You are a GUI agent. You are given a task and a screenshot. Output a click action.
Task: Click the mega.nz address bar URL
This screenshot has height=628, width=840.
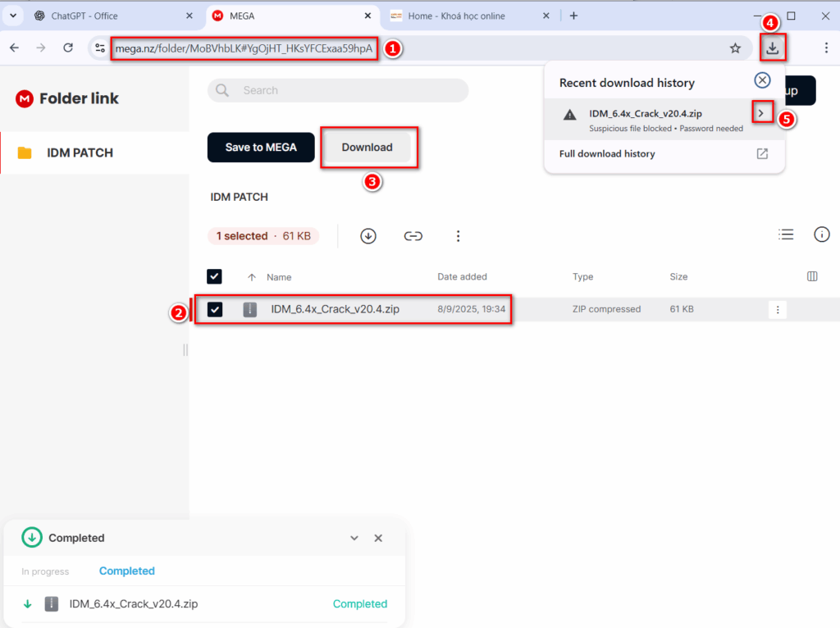244,48
